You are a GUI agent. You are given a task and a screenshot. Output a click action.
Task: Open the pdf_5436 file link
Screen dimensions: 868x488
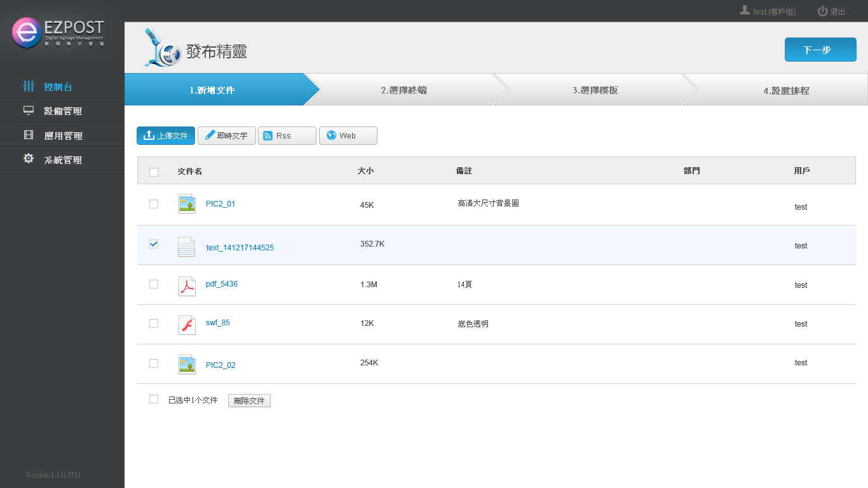(x=222, y=284)
